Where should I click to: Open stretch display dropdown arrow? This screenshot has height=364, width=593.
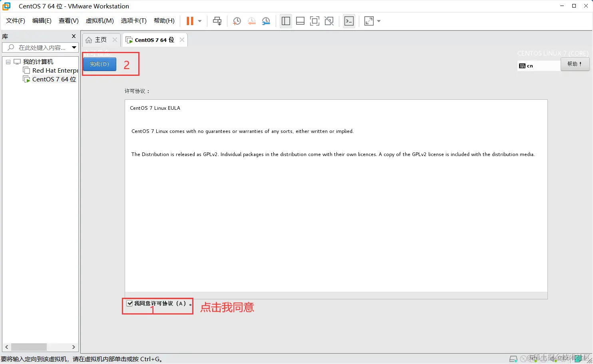click(379, 21)
